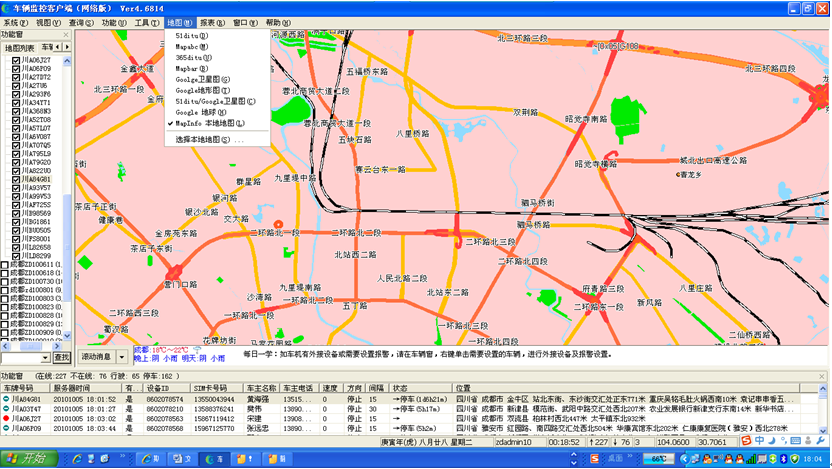Uncheck vehicle 川A06J27 in the list
Screen dimensions: 832x469
[x=16, y=60]
